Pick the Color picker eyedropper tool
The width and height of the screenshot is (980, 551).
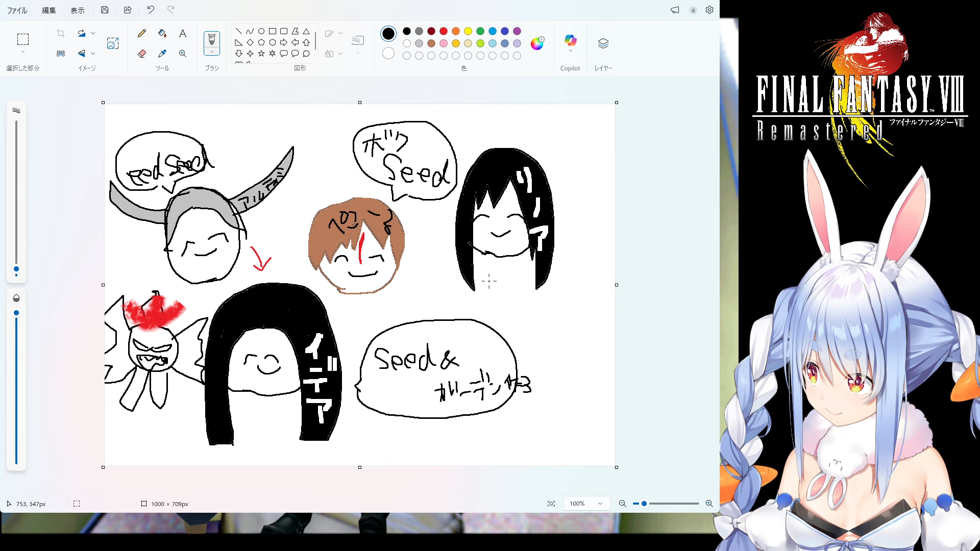(162, 54)
